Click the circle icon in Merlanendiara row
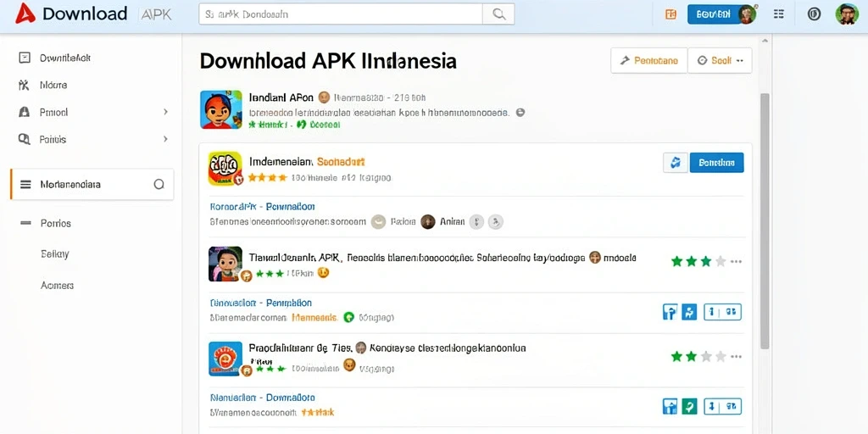 tap(159, 184)
